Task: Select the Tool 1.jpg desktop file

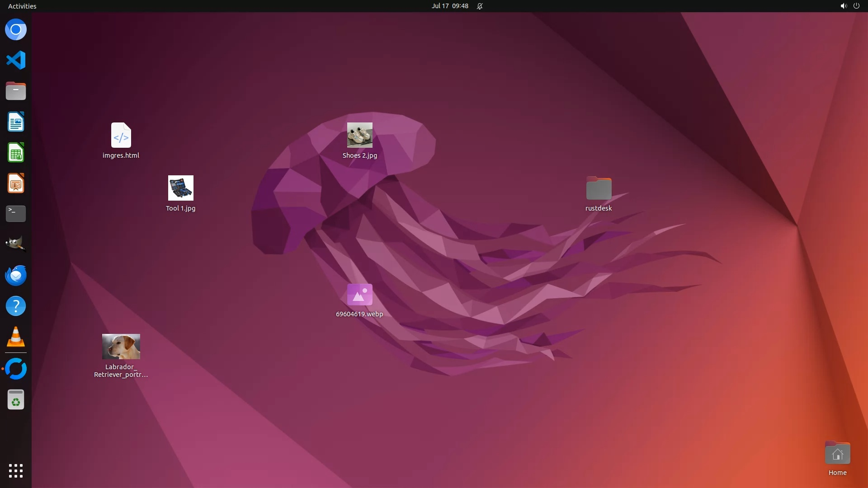Action: click(180, 188)
